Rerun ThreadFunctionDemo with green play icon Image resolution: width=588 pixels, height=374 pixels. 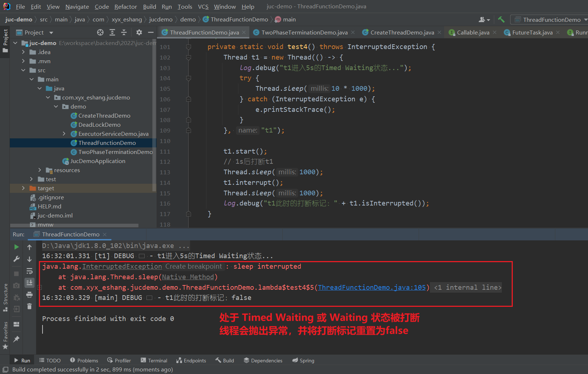click(x=16, y=247)
